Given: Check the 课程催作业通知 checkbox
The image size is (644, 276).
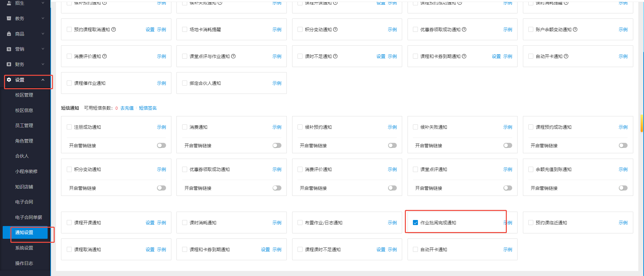Looking at the screenshot, I should point(69,83).
